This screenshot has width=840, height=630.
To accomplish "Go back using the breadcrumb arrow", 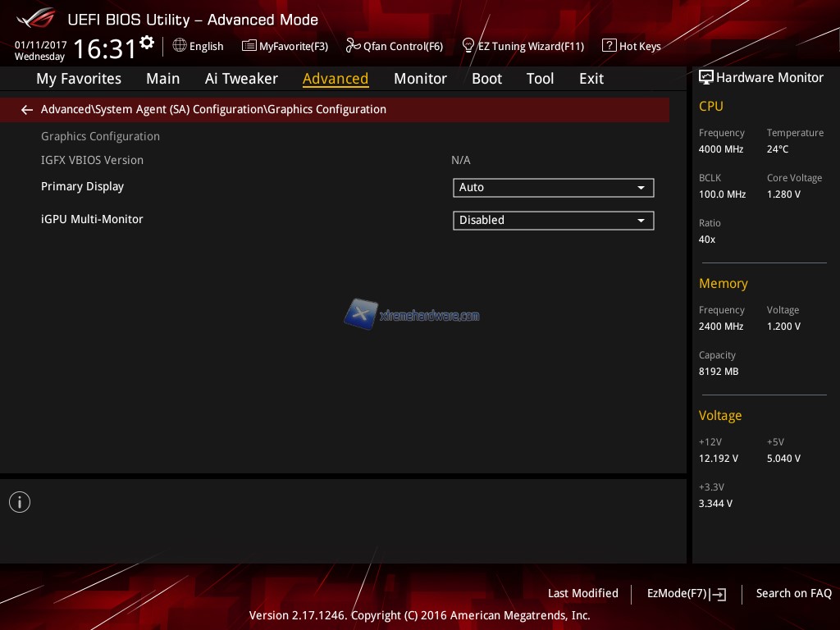I will 27,110.
